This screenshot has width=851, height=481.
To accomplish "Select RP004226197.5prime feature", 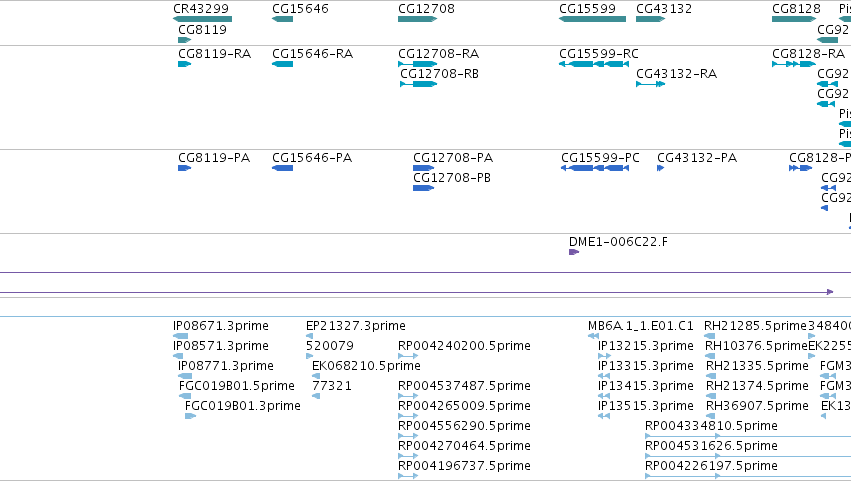I will click(748, 477).
